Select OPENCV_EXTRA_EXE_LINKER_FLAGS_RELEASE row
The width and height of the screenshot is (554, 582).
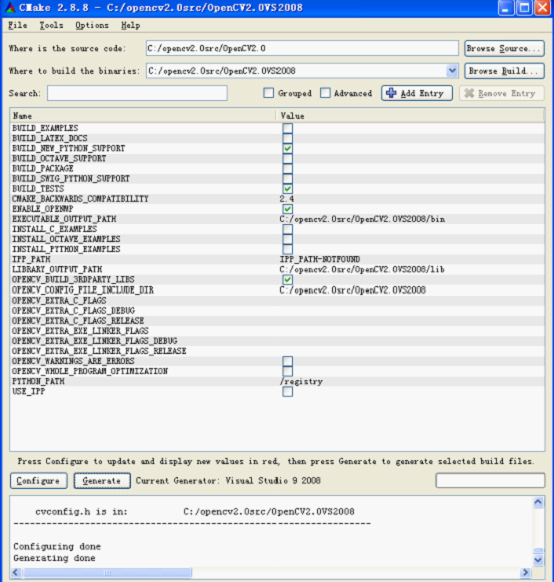coord(278,351)
